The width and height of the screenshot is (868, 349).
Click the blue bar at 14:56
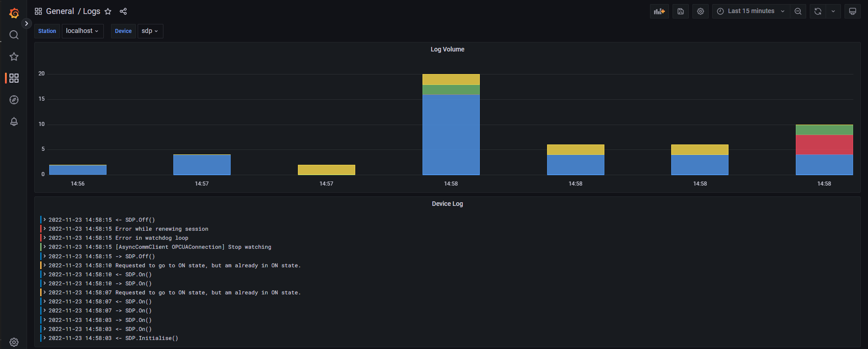coord(78,170)
